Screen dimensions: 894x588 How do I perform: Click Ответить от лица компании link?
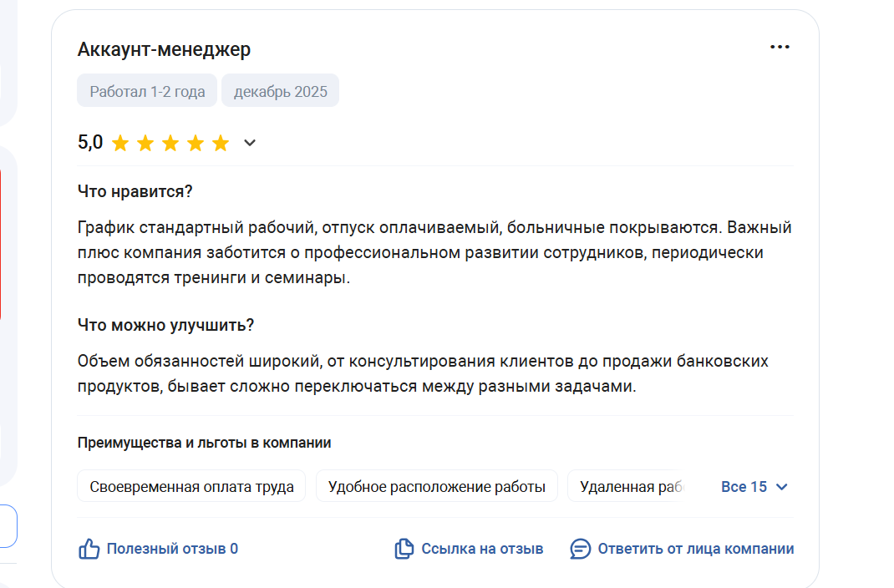point(695,549)
